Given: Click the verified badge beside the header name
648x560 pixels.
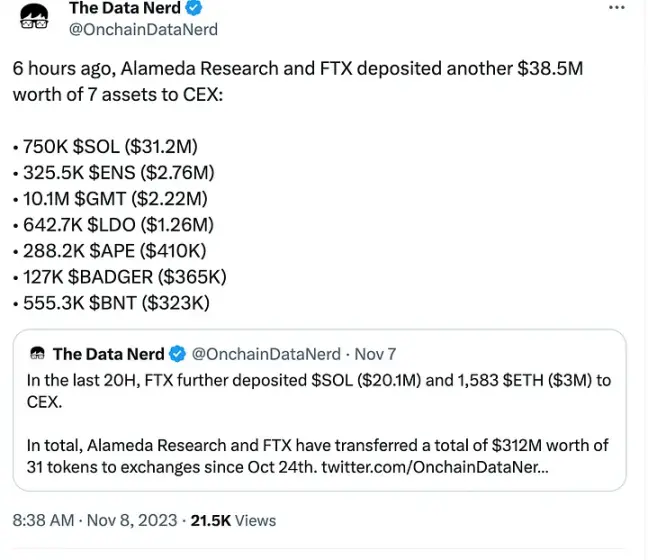Looking at the screenshot, I should (x=197, y=8).
